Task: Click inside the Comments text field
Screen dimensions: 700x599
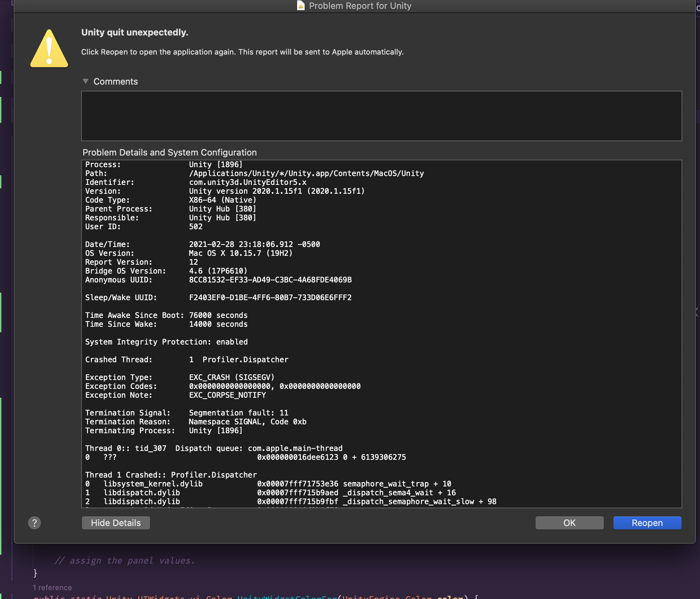Action: [x=381, y=116]
